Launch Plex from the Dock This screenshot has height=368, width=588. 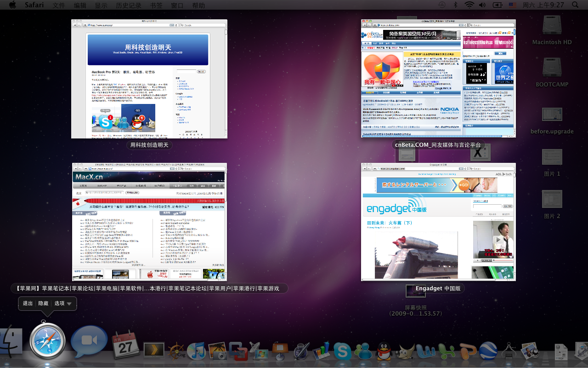pyautogui.click(x=153, y=350)
